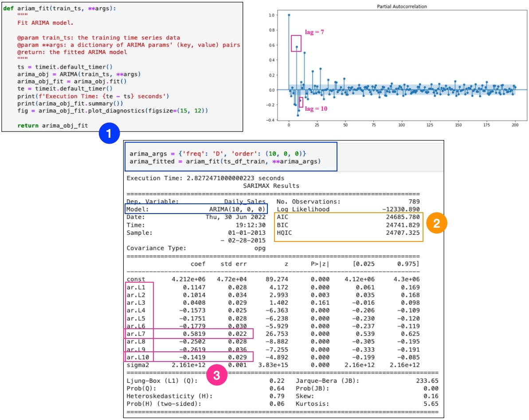
Task: Click the AIC value 24685.780
Action: coord(403,217)
